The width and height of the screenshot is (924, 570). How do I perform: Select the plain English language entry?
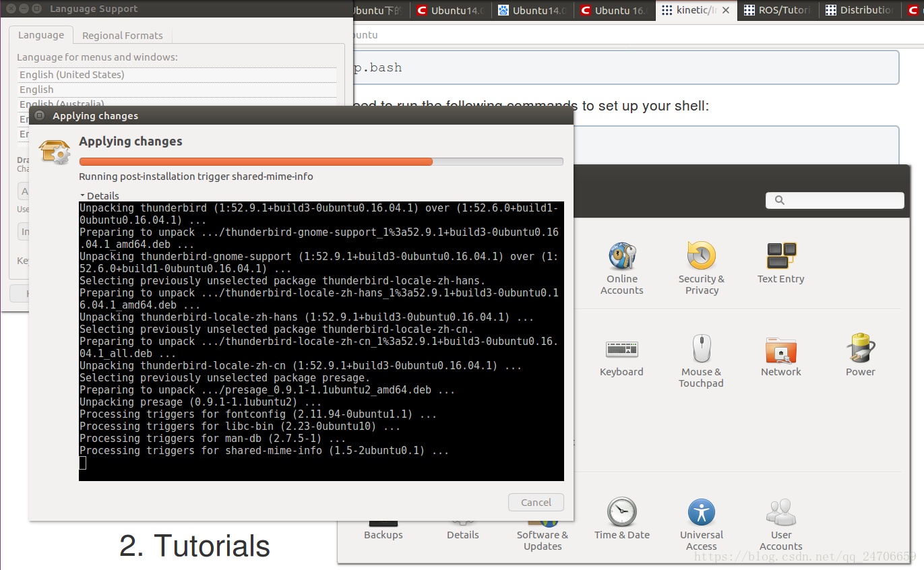click(177, 90)
